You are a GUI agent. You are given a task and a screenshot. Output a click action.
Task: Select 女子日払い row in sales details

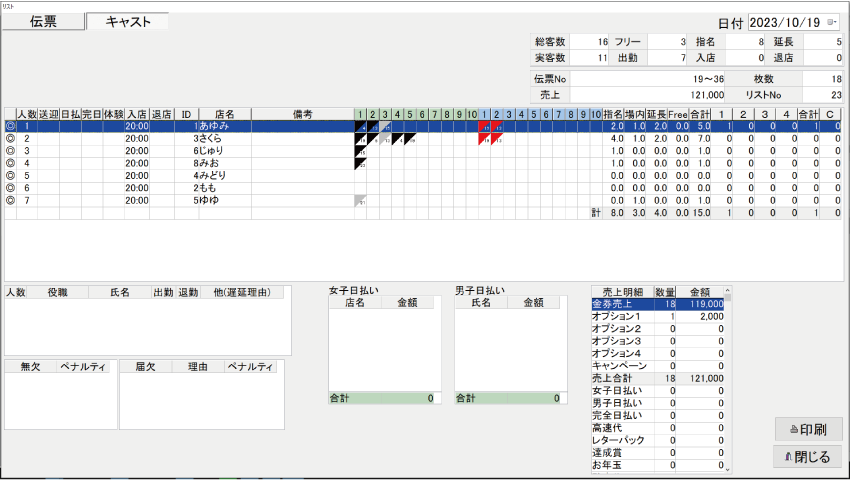[x=658, y=391]
